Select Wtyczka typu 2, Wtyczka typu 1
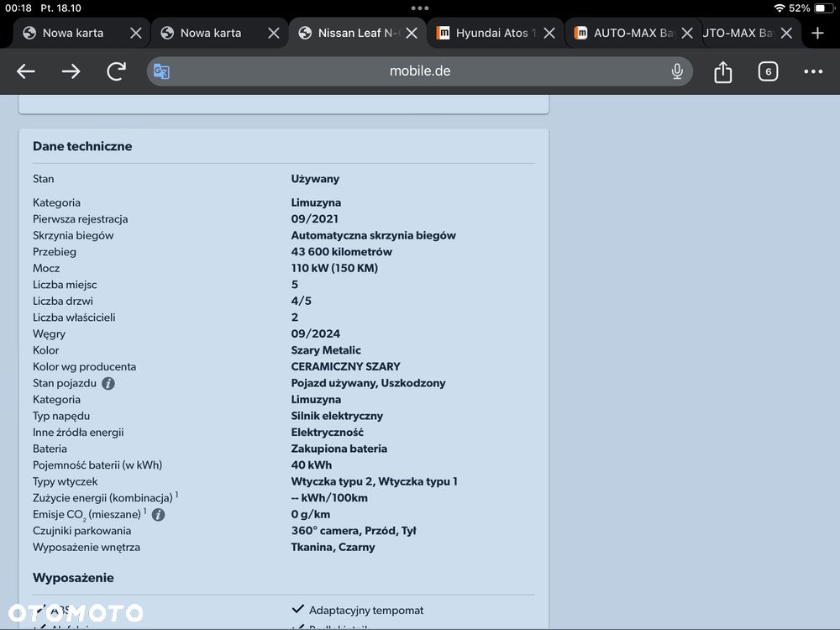 pyautogui.click(x=374, y=481)
